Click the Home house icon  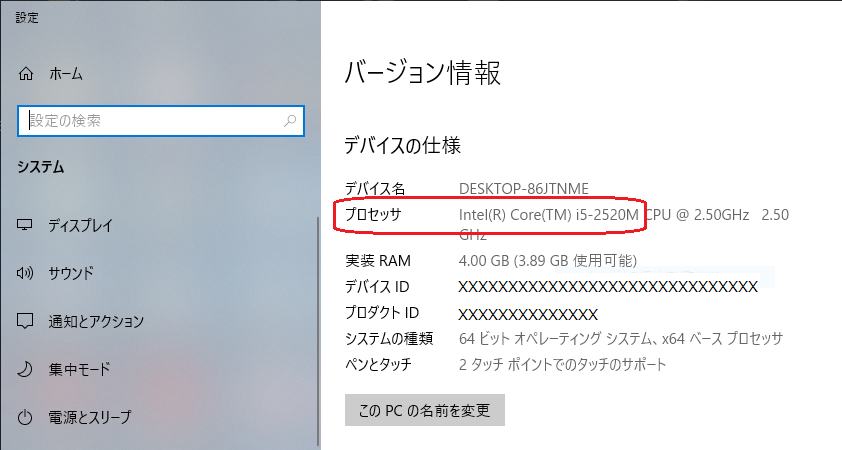26,74
